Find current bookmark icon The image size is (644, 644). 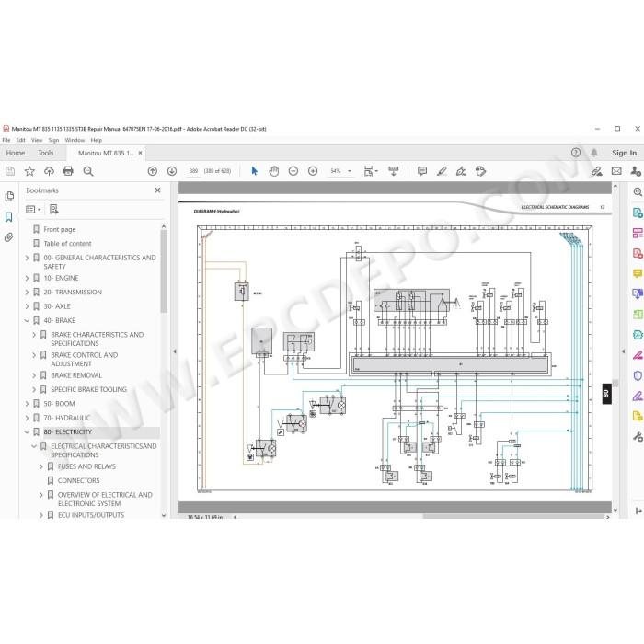[53, 210]
